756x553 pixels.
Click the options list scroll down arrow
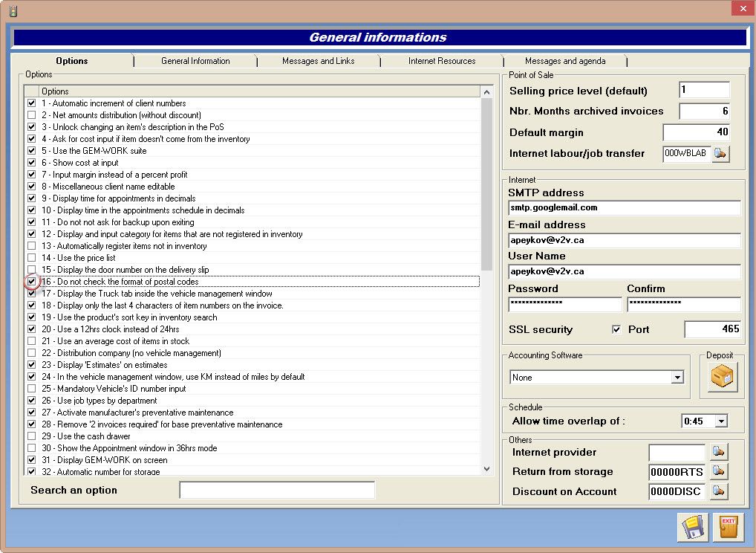point(486,469)
